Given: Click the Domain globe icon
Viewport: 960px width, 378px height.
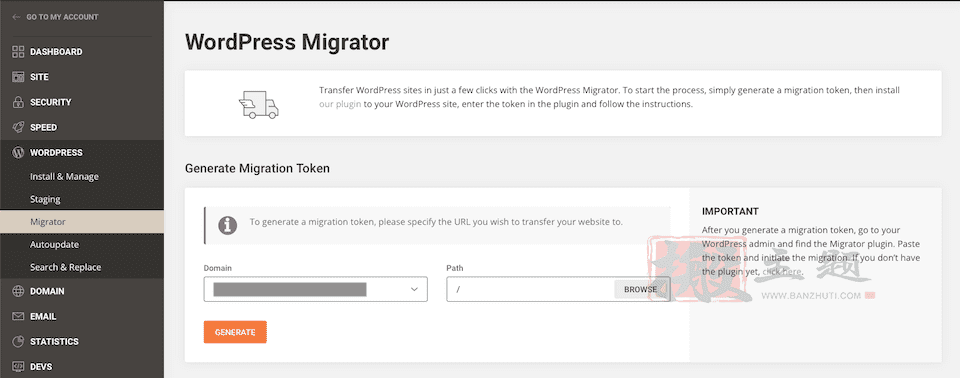Looking at the screenshot, I should tap(18, 292).
